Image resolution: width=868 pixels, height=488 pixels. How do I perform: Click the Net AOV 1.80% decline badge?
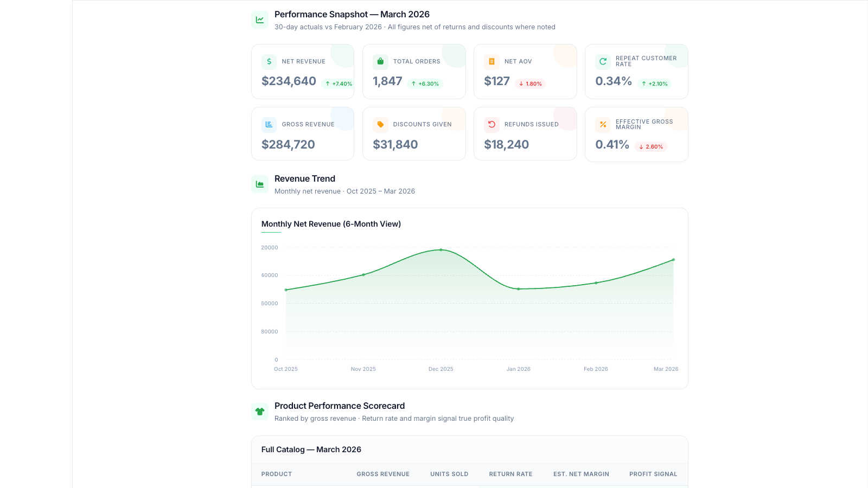[x=530, y=84]
